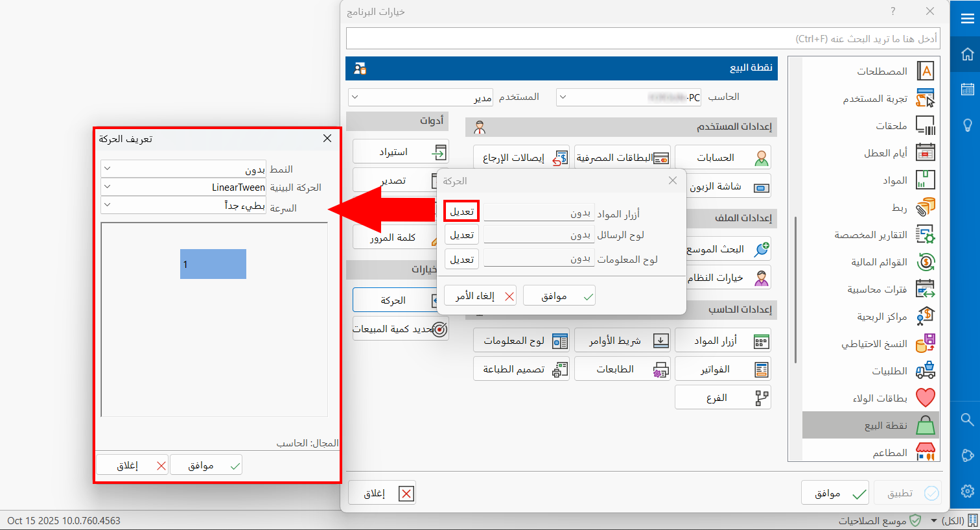
Task: Click موافق in the الحركة dialog
Action: [559, 295]
